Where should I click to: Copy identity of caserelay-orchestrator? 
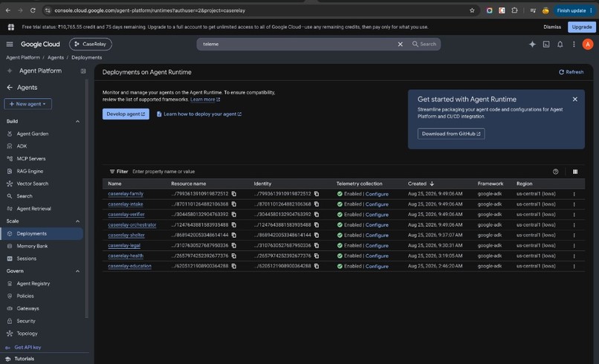[x=317, y=225]
